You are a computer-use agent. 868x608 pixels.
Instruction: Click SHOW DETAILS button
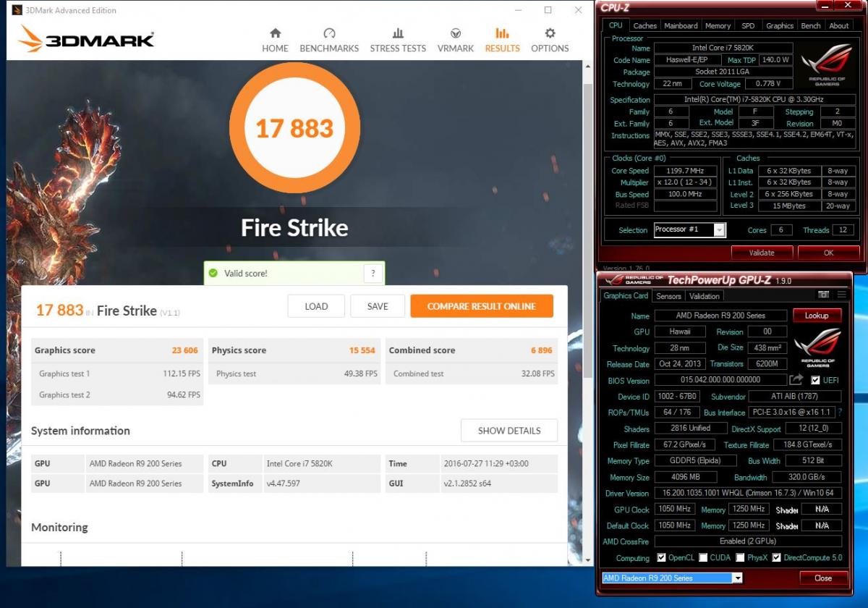[x=509, y=431]
